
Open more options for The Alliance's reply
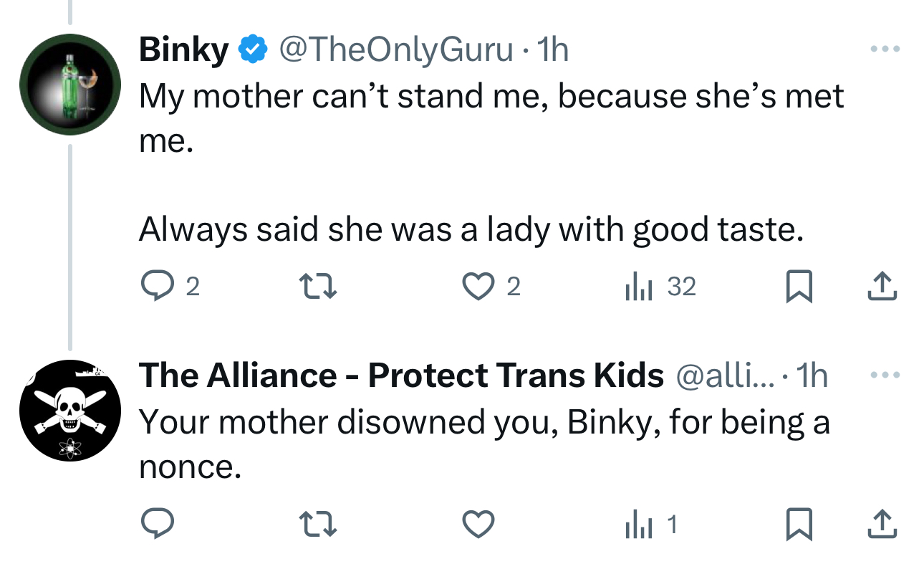tap(884, 375)
